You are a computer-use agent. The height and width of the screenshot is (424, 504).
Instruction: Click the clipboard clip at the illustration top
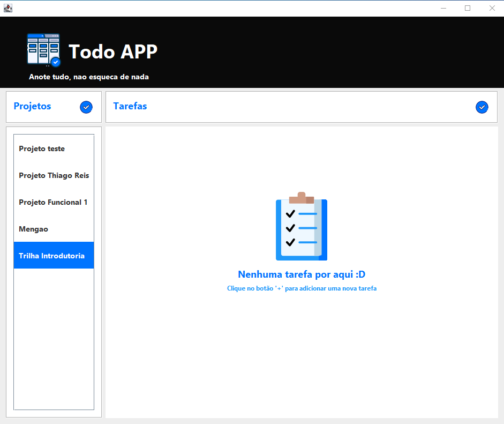point(301,197)
